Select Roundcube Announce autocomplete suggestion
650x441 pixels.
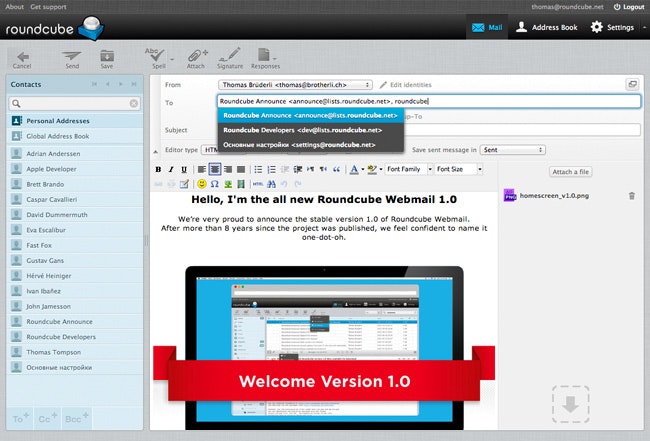point(310,115)
